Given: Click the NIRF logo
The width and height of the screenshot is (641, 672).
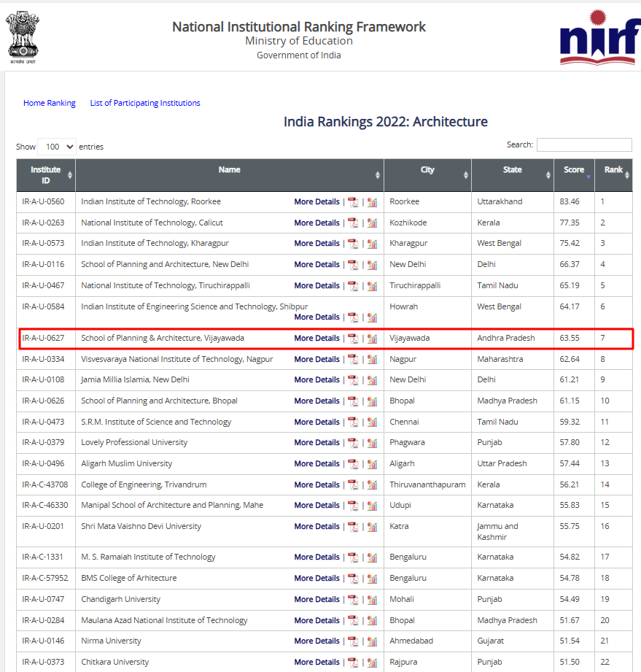Looking at the screenshot, I should point(599,38).
